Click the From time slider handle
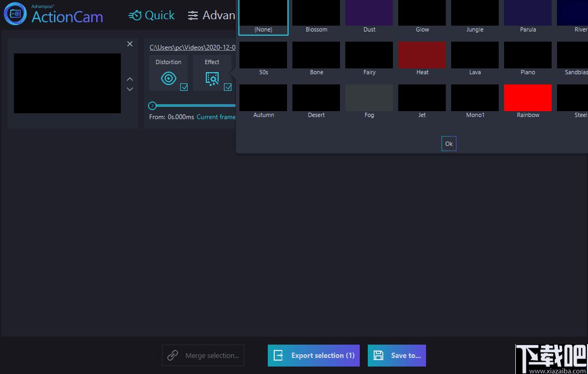This screenshot has width=588, height=374. point(152,106)
